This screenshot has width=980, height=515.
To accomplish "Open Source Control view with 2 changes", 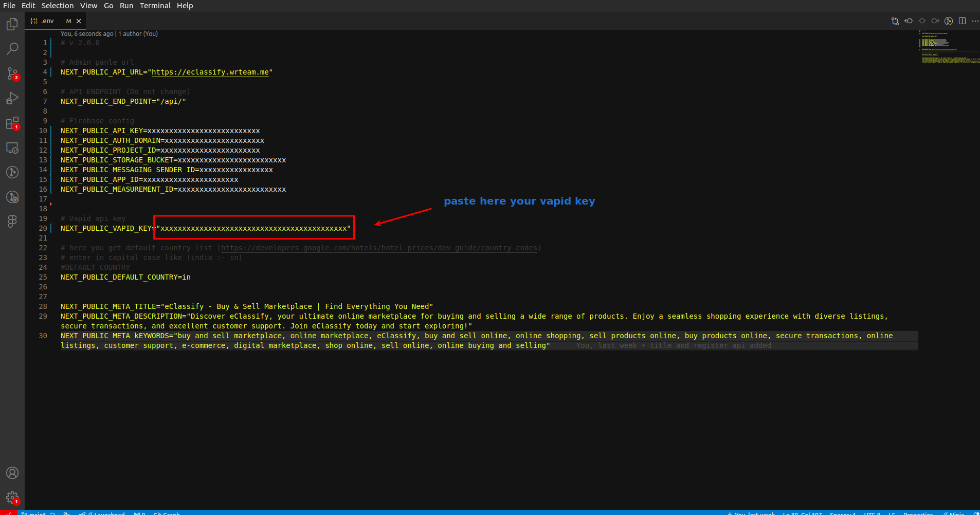I will coord(12,73).
